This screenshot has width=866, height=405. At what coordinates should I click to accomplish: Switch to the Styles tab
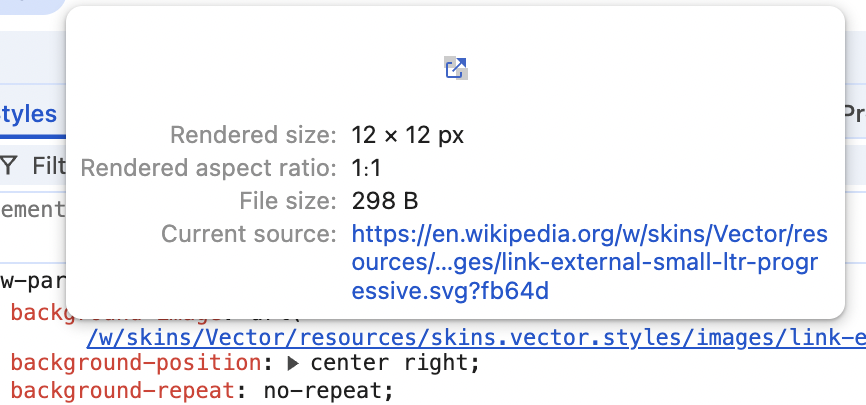tap(29, 114)
